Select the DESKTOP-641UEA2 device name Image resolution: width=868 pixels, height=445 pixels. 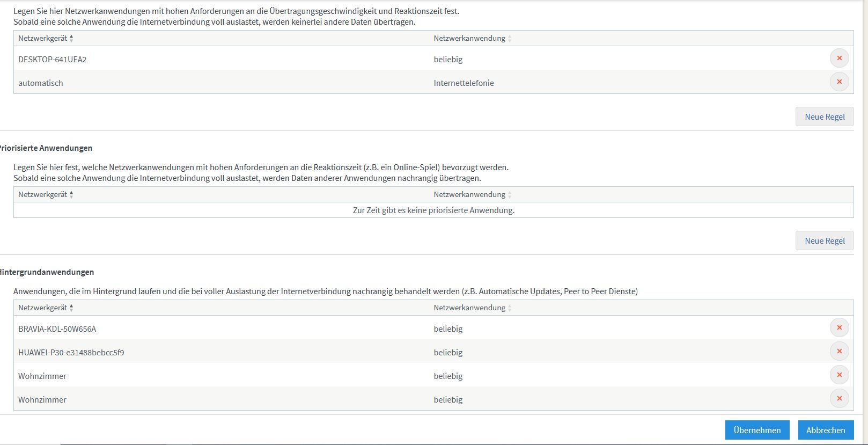(52, 59)
